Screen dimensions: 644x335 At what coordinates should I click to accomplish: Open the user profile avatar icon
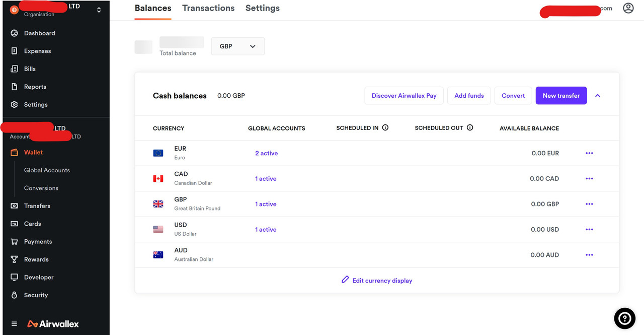(628, 8)
